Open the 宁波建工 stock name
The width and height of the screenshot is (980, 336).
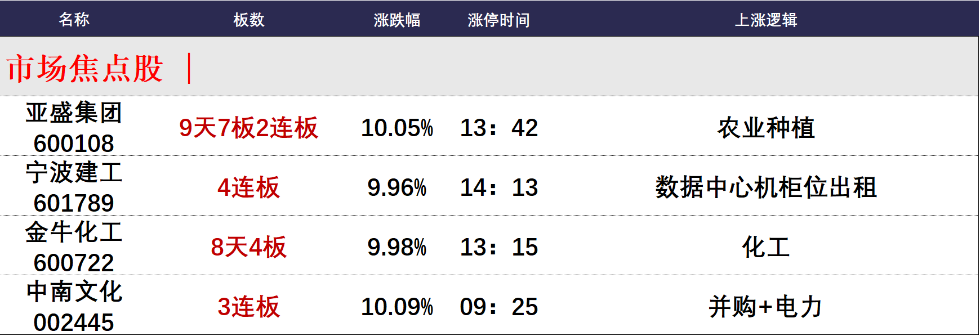click(74, 172)
